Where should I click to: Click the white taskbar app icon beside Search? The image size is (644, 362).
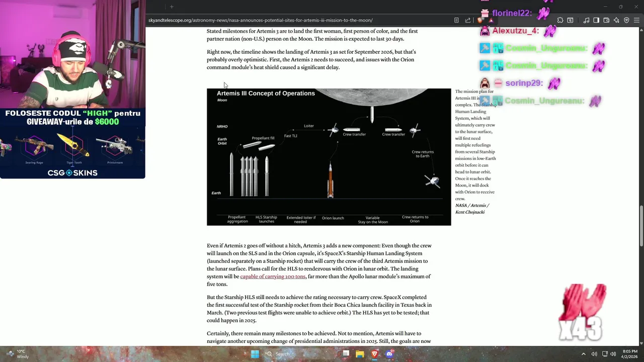pyautogui.click(x=346, y=354)
